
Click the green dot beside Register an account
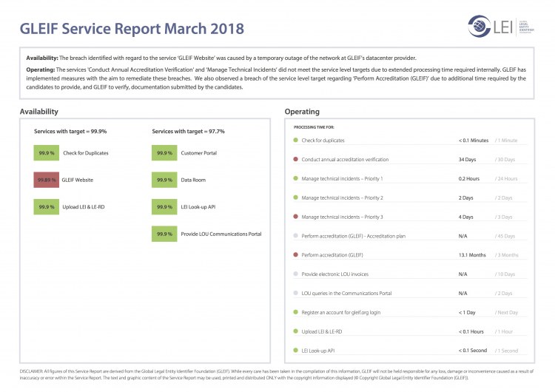tap(295, 312)
